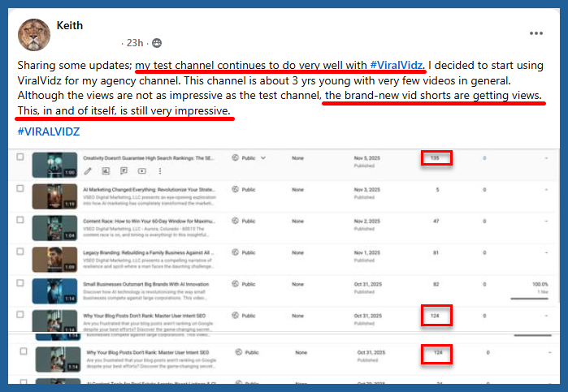
Task: Open analytics icon for the Creativity video
Action: click(x=106, y=171)
